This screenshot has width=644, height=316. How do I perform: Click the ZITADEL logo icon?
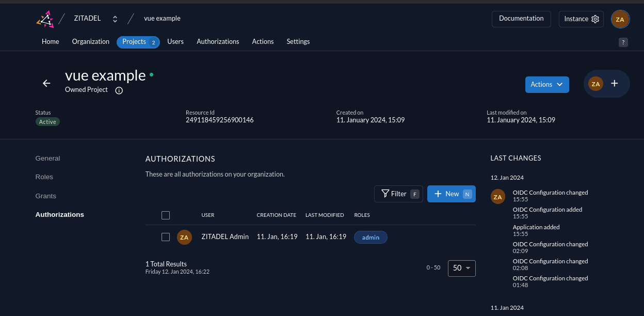pos(45,19)
